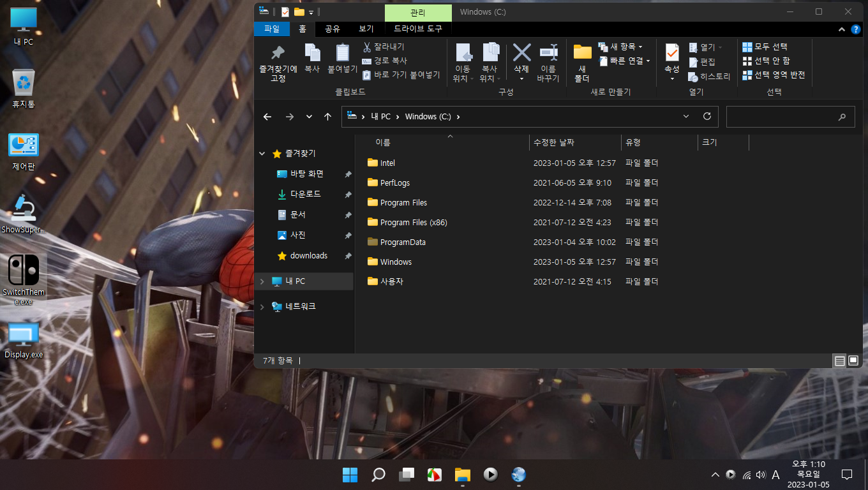
Task: Click 히스토리 in the ribbon
Action: [x=709, y=77]
